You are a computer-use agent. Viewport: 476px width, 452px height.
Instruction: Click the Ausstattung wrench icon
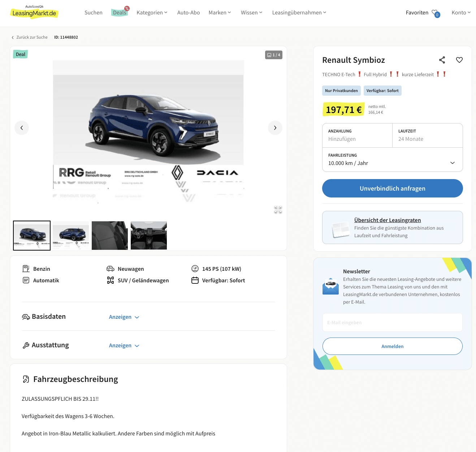[x=26, y=345]
